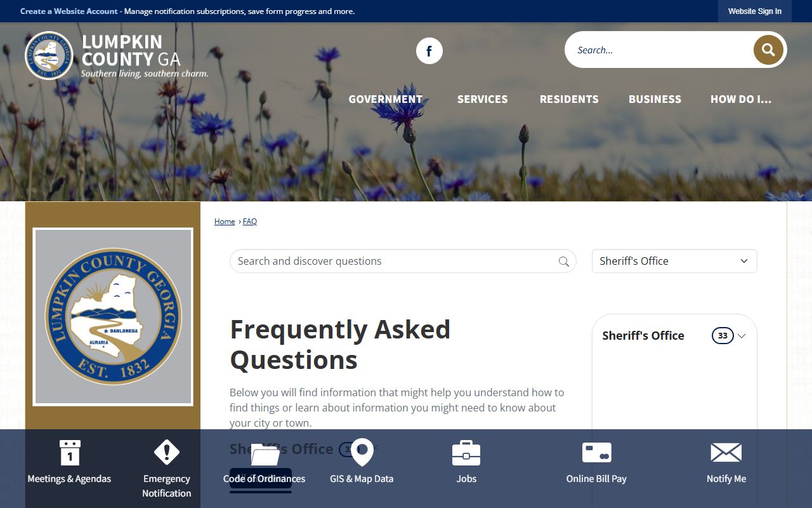Open the Facebook icon link
The width and height of the screenshot is (812, 508).
(x=429, y=51)
